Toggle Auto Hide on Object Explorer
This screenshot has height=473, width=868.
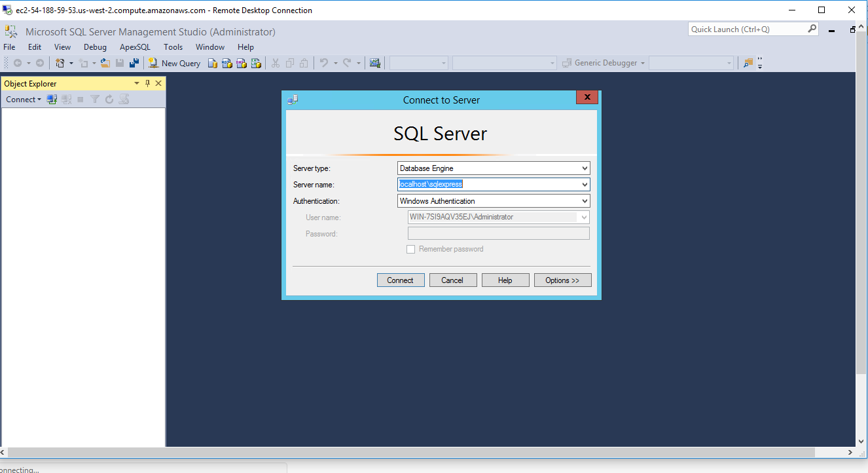[148, 83]
